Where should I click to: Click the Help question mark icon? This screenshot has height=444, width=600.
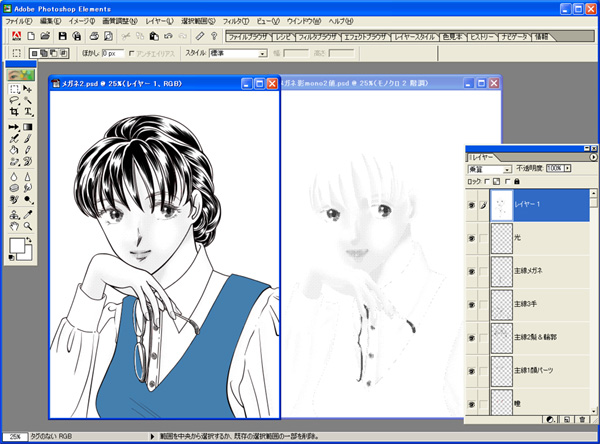(x=214, y=36)
